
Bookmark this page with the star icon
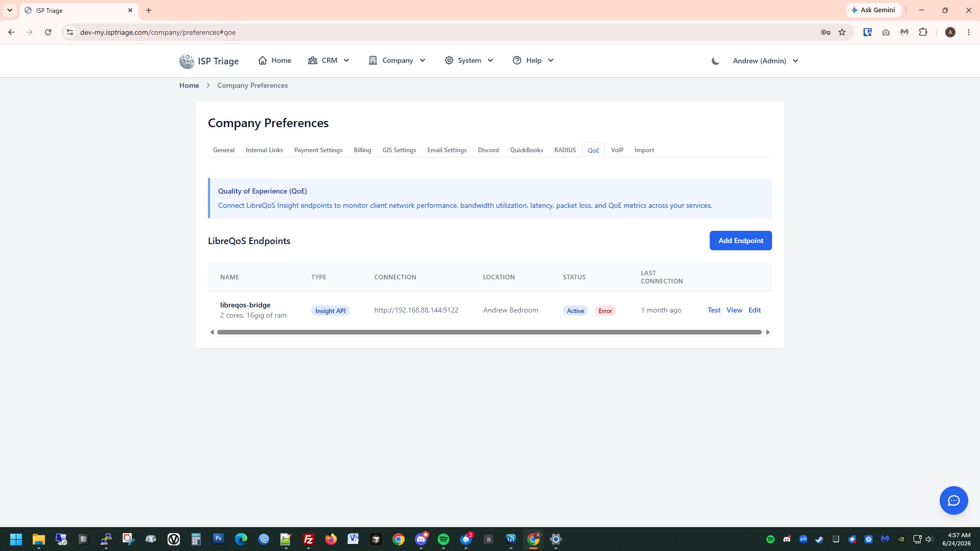coord(842,32)
